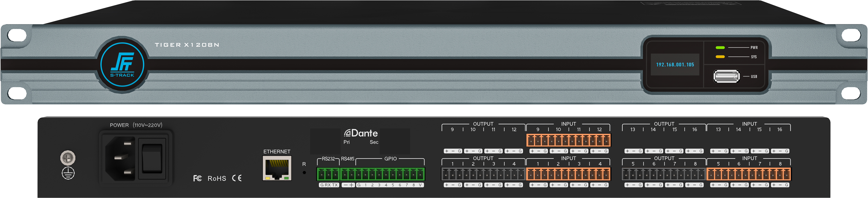The height and width of the screenshot is (198, 868).
Task: Click the INPUT heading above channels 5-8
Action: pos(749,158)
